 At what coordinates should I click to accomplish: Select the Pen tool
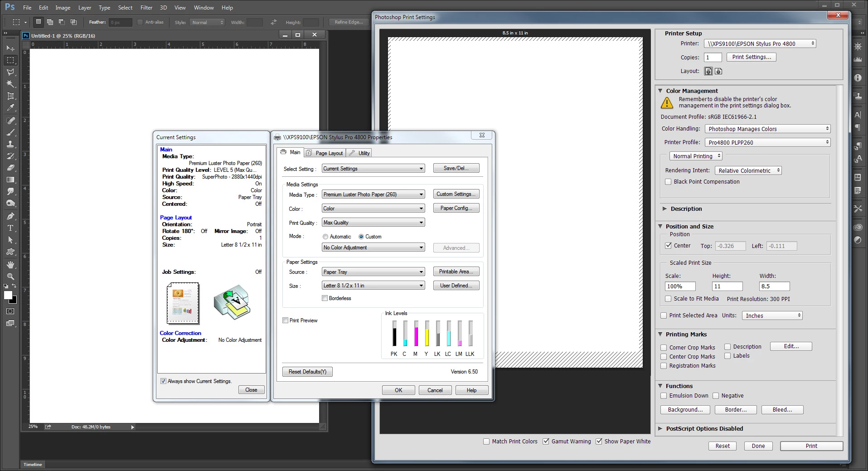coord(10,216)
